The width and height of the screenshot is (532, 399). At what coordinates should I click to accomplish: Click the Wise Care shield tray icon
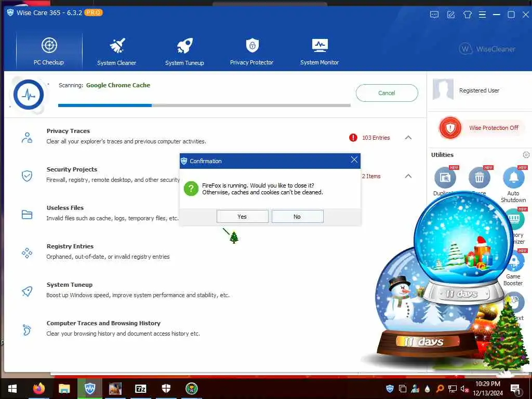coord(390,389)
